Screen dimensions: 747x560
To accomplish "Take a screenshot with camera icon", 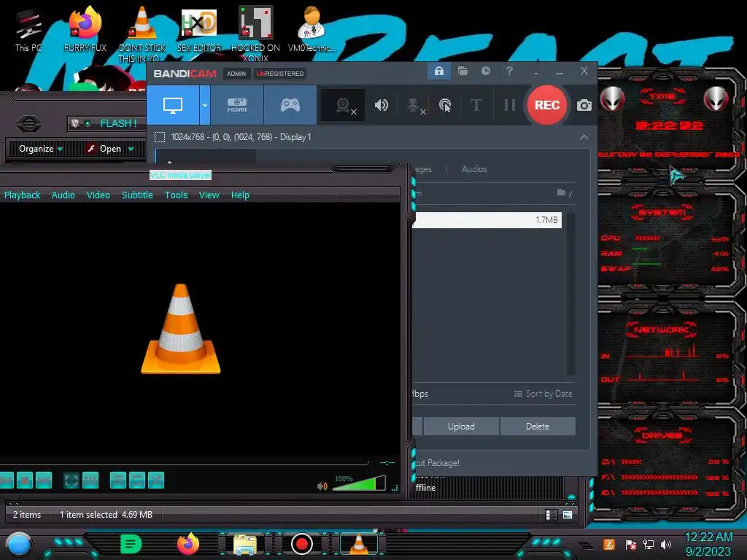I will coord(584,105).
